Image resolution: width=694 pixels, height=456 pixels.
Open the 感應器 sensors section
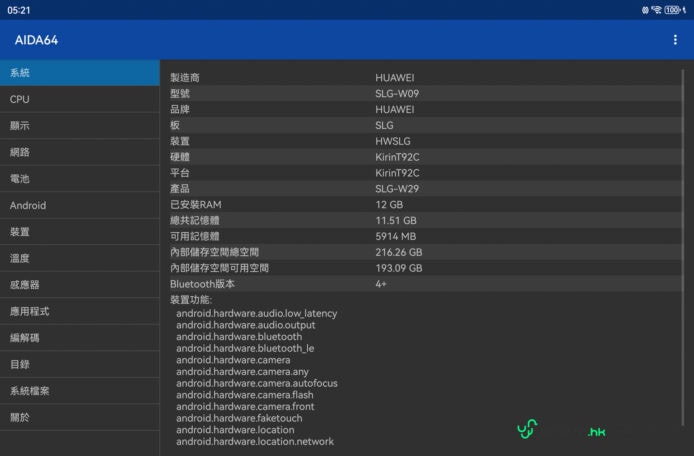pyautogui.click(x=80, y=285)
